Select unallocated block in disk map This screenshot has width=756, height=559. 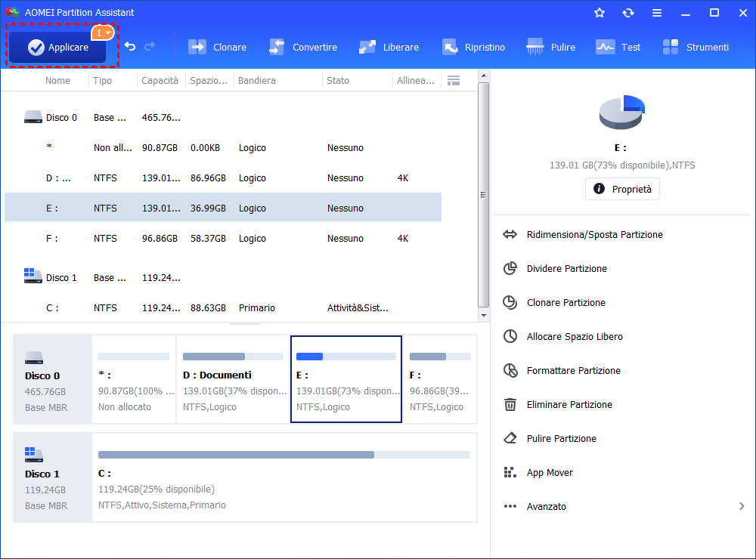point(134,379)
